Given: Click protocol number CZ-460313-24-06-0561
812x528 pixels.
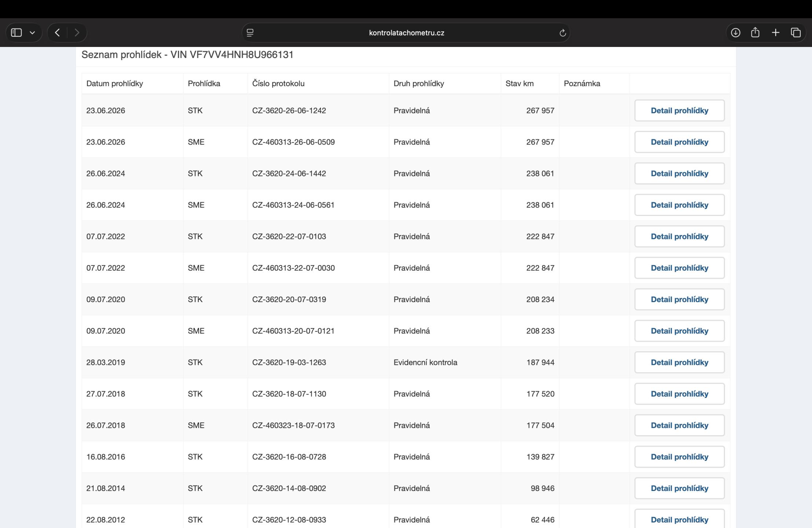Looking at the screenshot, I should click(293, 205).
